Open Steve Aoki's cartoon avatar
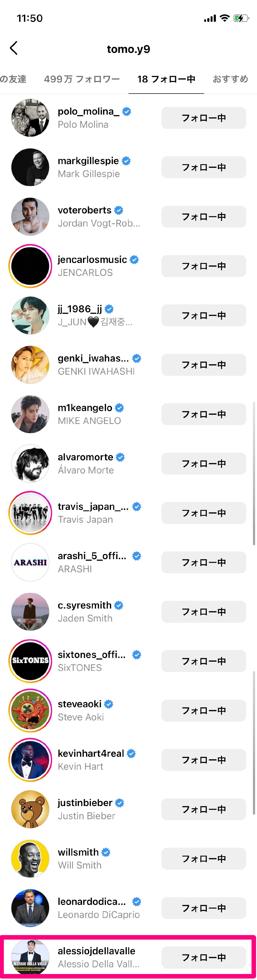Viewport: 257px width, 980px height. [x=30, y=710]
